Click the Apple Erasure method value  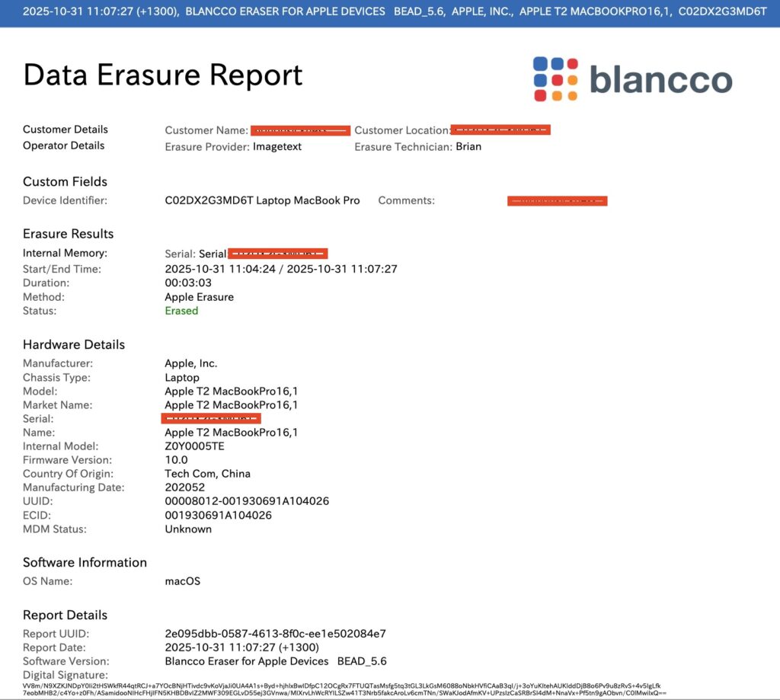[199, 297]
